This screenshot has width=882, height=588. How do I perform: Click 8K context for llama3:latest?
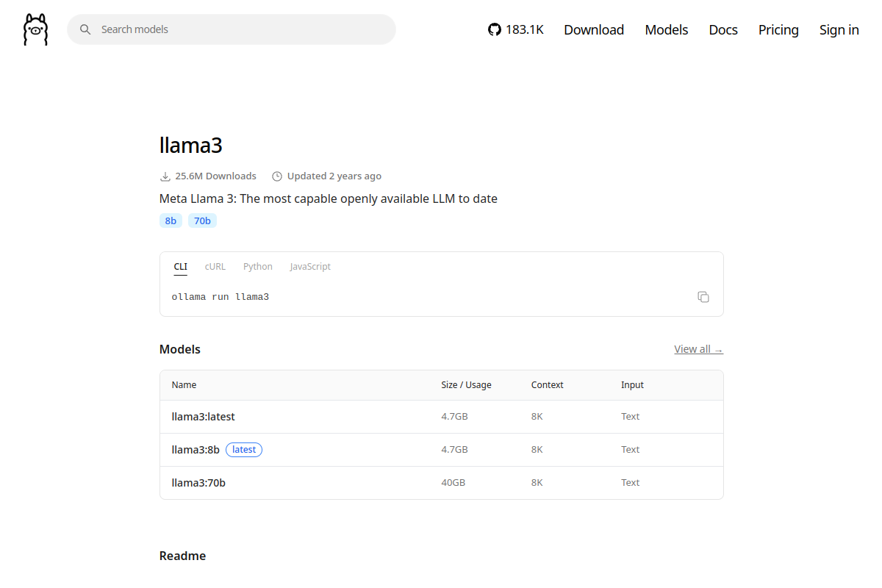point(537,417)
